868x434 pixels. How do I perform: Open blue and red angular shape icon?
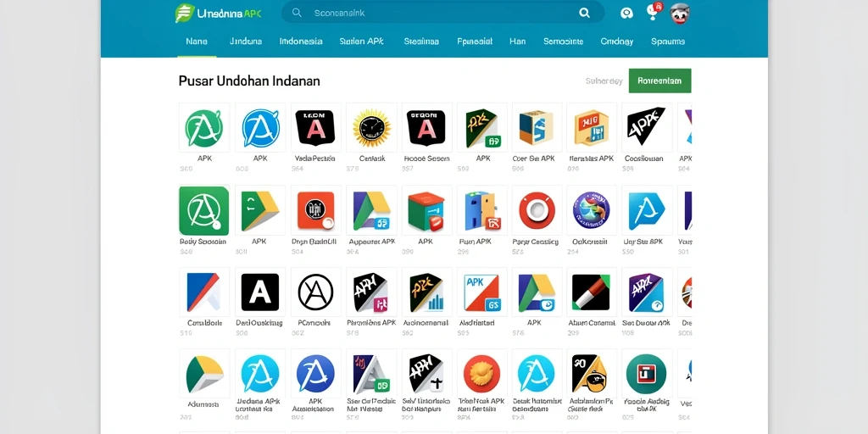click(204, 292)
